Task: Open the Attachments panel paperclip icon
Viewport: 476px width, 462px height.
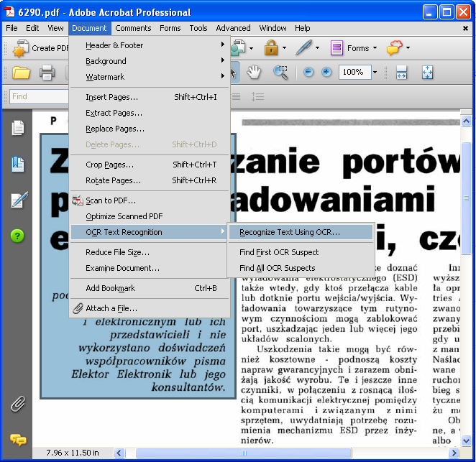Action: [18, 404]
